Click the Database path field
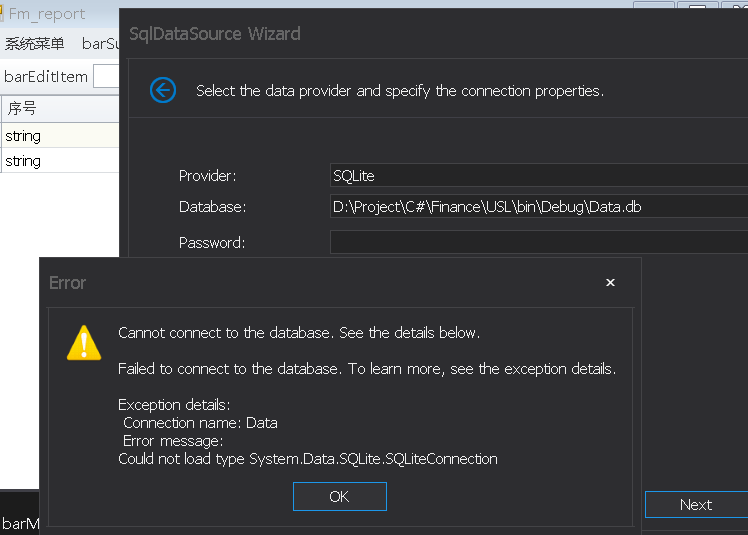The height and width of the screenshot is (535, 748). coord(539,207)
